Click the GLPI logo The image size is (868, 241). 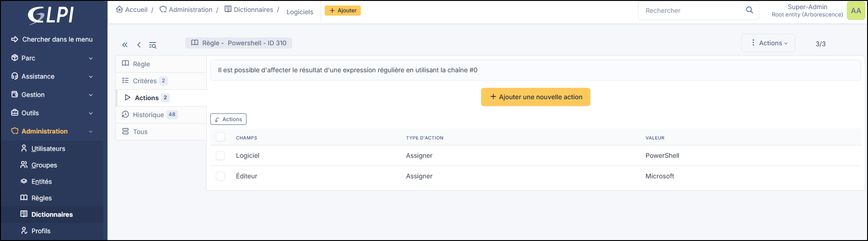pyautogui.click(x=51, y=16)
